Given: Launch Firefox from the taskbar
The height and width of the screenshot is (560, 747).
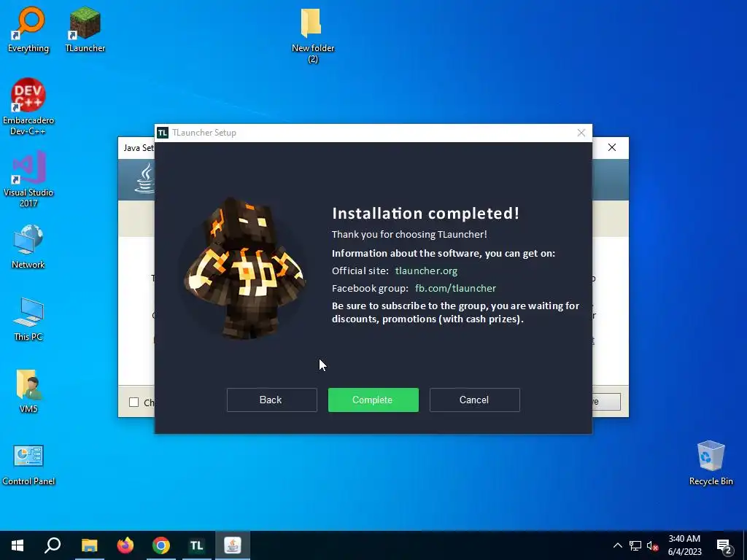Looking at the screenshot, I should coord(125,545).
